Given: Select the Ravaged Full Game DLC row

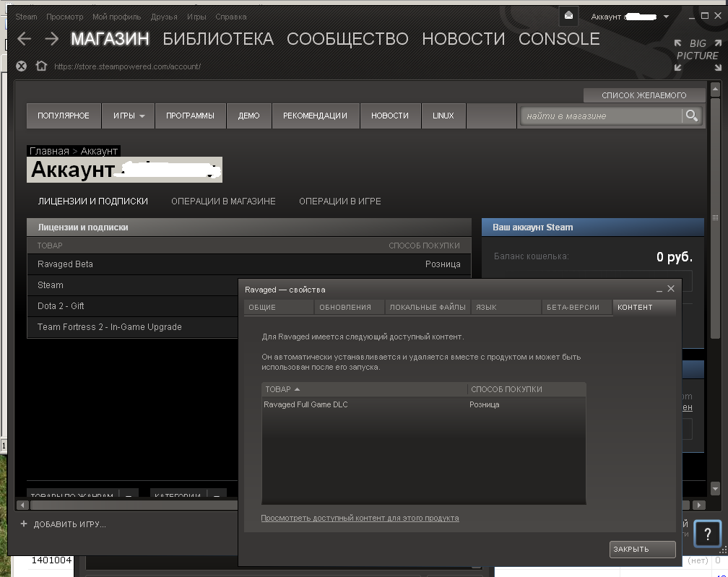Looking at the screenshot, I should 423,405.
